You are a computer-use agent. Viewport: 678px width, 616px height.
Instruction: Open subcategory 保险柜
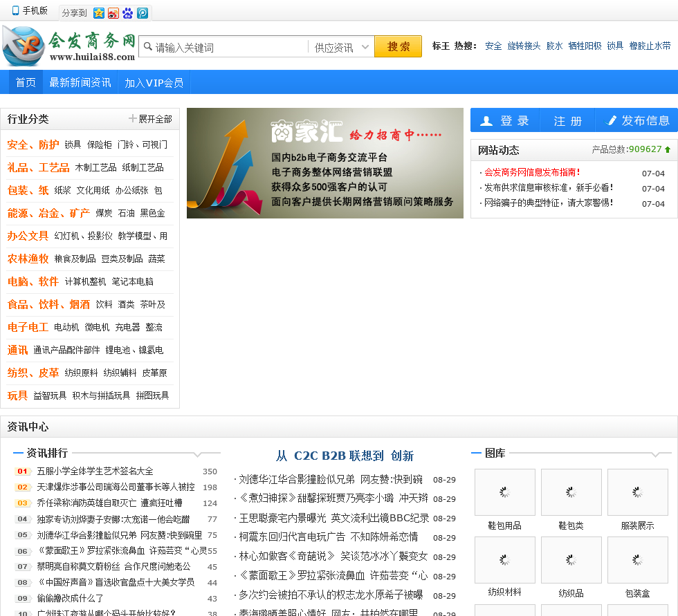pos(99,144)
